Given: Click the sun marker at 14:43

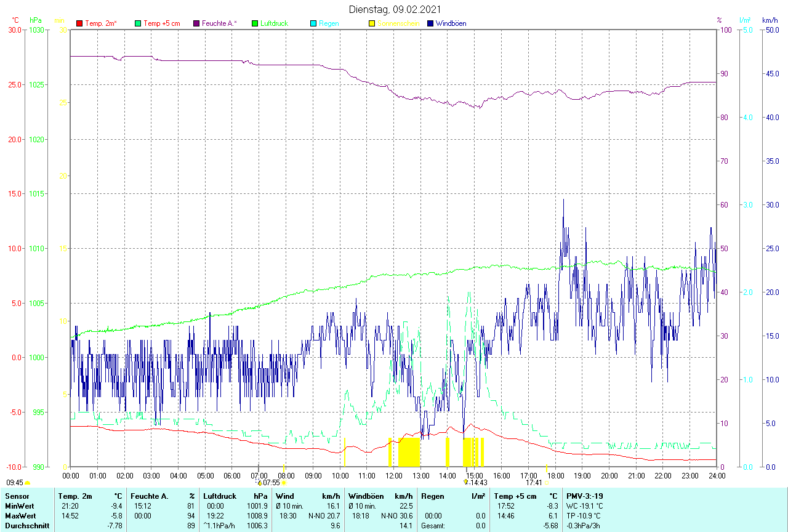Looking at the screenshot, I should (x=466, y=483).
